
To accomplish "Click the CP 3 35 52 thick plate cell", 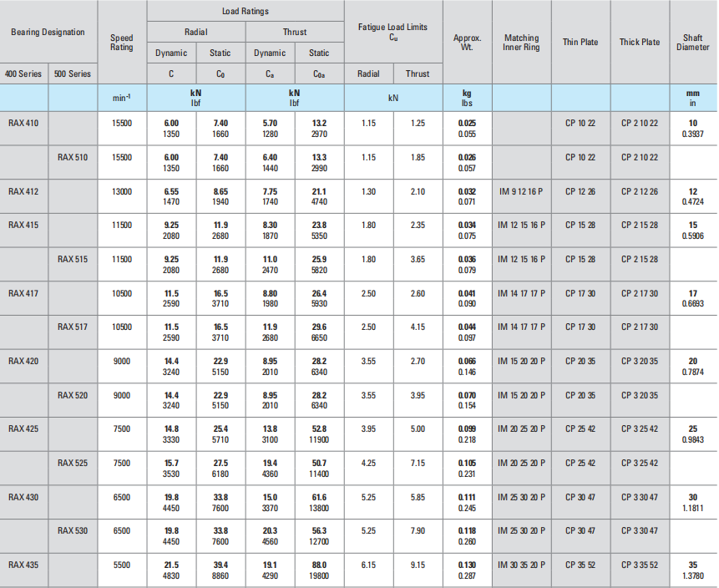I will [639, 565].
